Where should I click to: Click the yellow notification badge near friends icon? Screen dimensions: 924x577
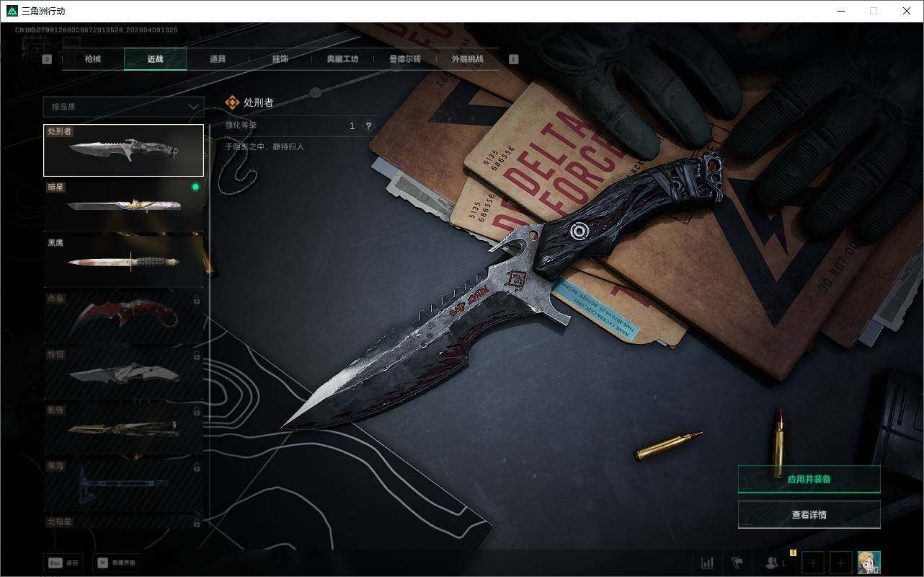pyautogui.click(x=793, y=553)
